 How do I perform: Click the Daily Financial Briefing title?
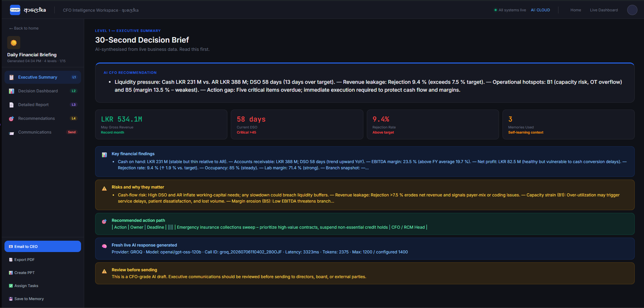click(32, 55)
